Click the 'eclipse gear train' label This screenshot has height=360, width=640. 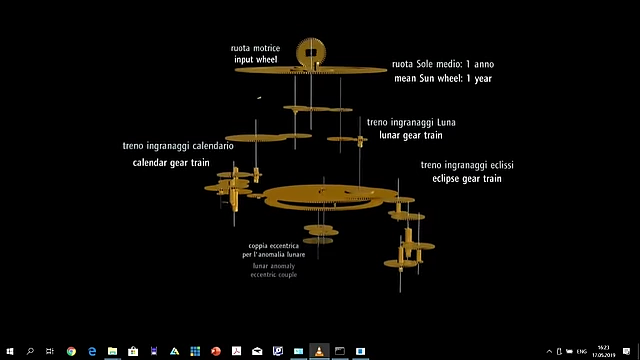[x=467, y=178]
